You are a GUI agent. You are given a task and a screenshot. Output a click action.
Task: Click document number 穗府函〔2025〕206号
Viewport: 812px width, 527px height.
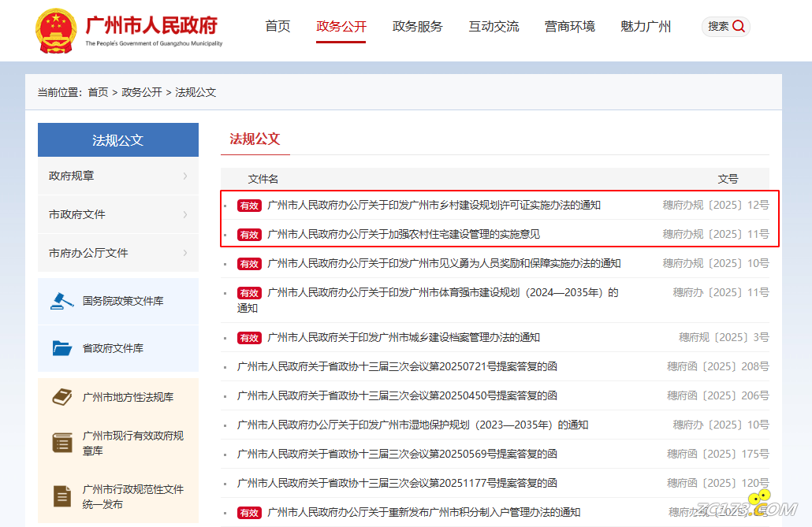click(717, 396)
